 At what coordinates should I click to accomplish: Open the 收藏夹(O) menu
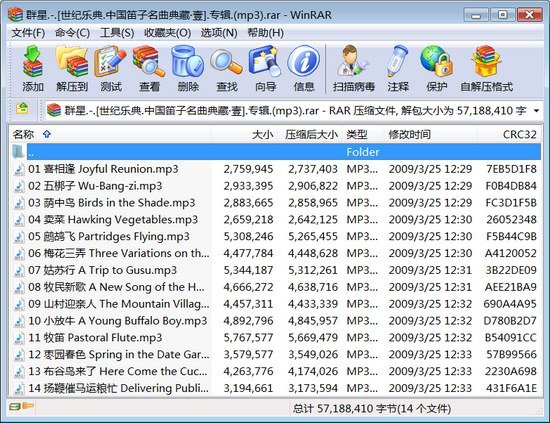click(x=167, y=33)
